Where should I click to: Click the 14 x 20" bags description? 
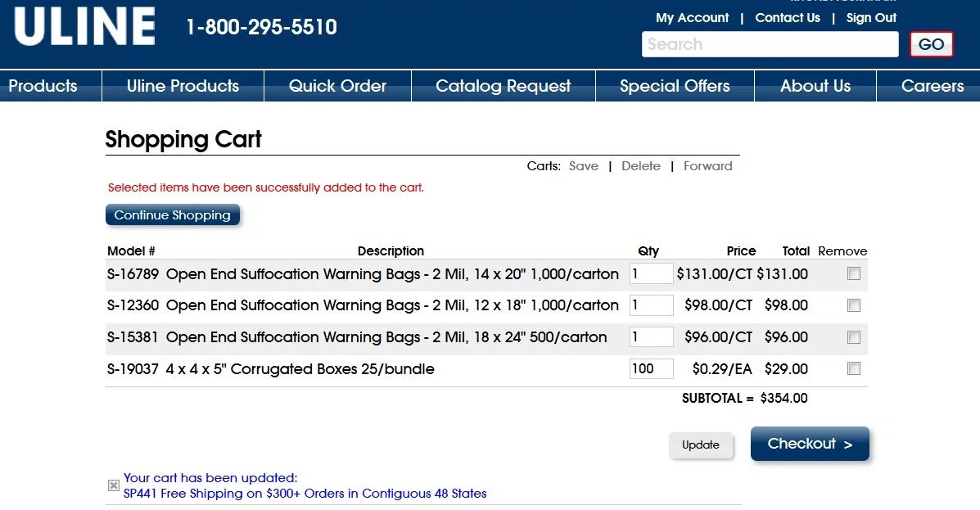392,273
